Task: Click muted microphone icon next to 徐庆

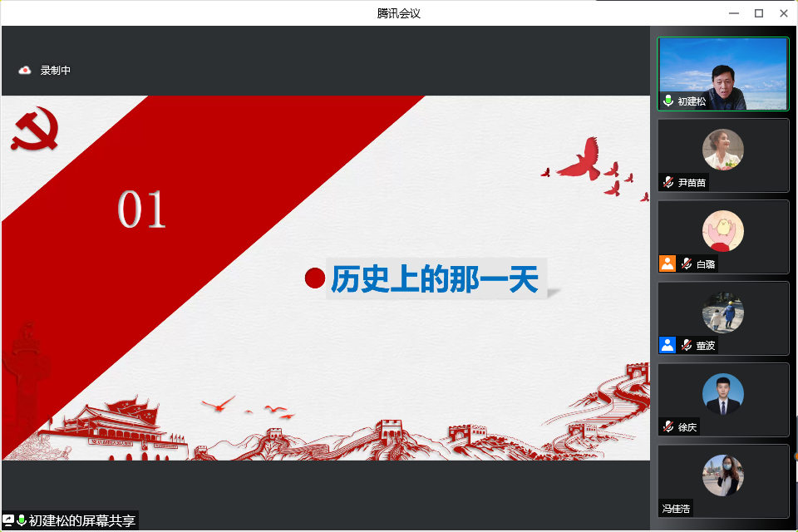Action: pos(668,426)
